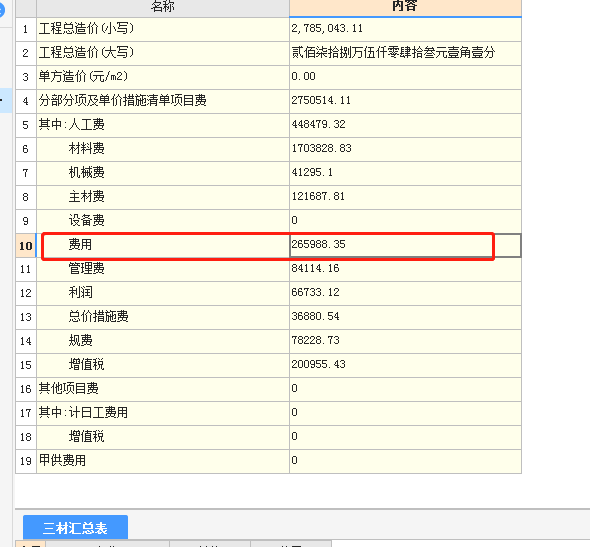This screenshot has width=590, height=547.
Task: Select the value 36880.54
Action: 405,318
